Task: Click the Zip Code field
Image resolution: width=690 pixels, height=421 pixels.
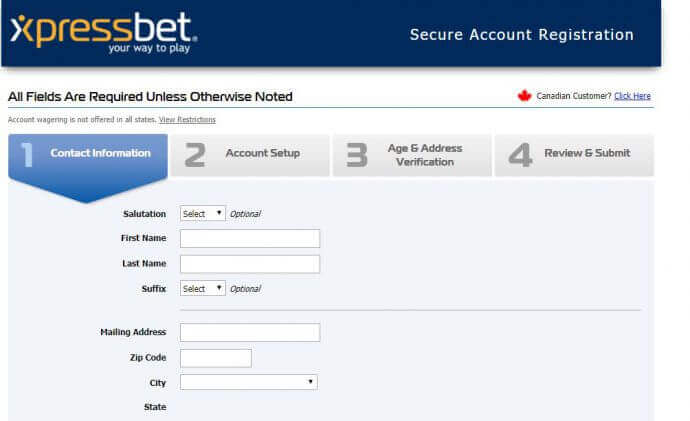Action: click(216, 358)
